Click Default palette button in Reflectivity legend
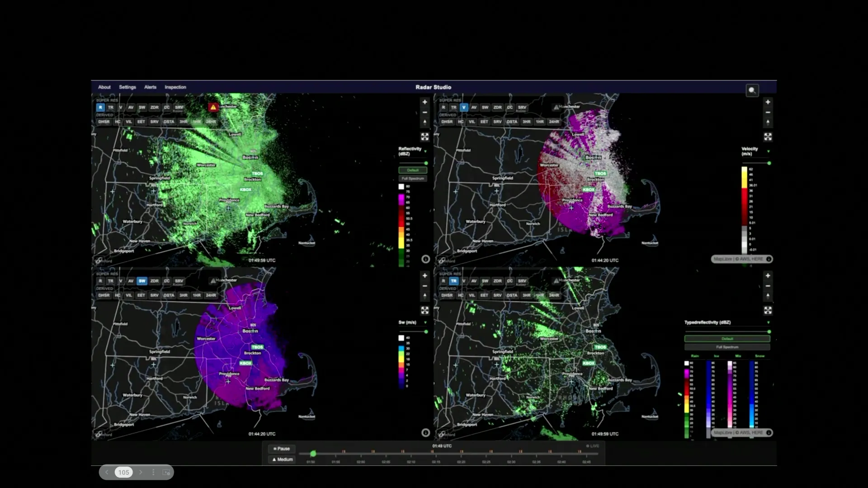The width and height of the screenshot is (868, 488). (413, 170)
